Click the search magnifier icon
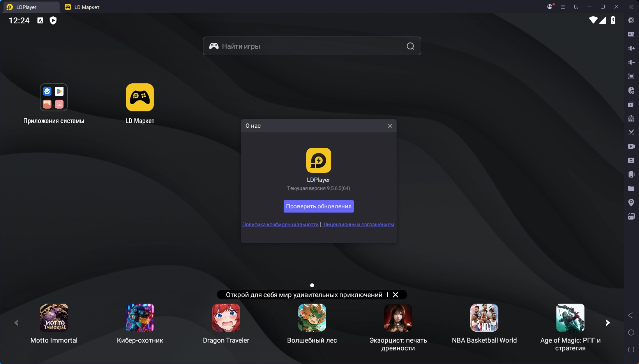639x364 pixels. [x=410, y=46]
